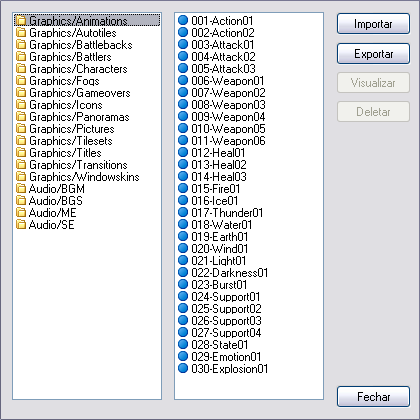This screenshot has height=420, width=420.
Task: Click the blue dot beside 030-Explosion01
Action: coord(183,368)
